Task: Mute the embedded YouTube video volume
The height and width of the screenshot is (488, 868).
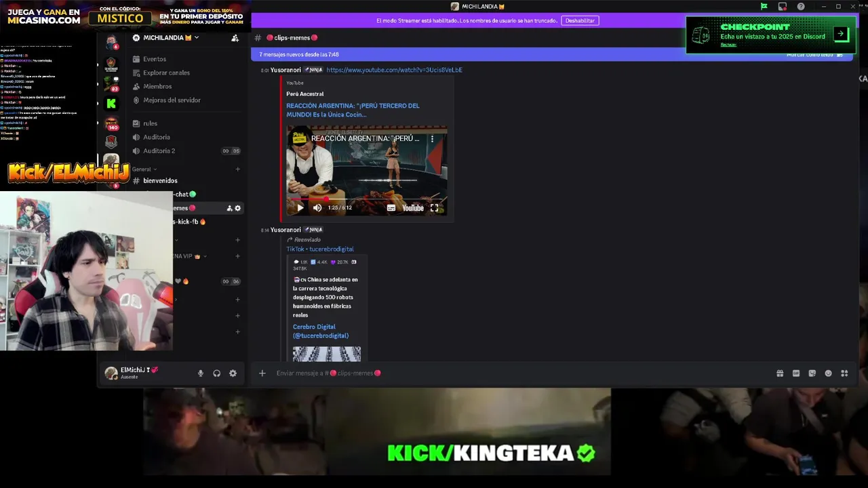Action: coord(317,207)
